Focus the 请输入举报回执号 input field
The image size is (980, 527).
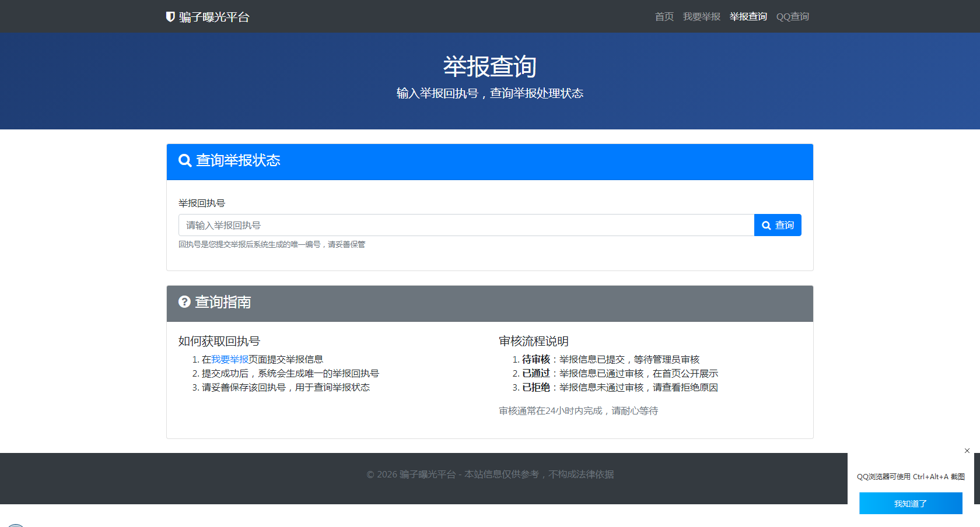[x=466, y=226]
